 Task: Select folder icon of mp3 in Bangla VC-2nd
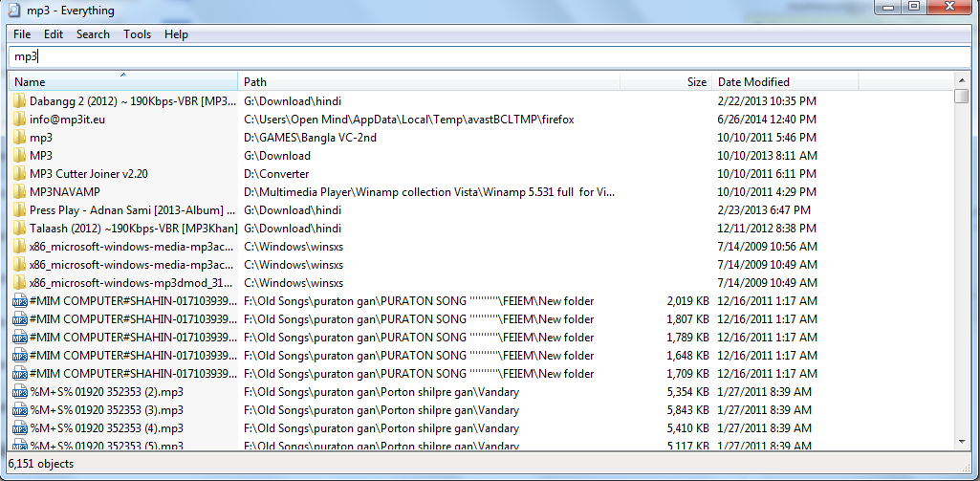click(x=19, y=137)
